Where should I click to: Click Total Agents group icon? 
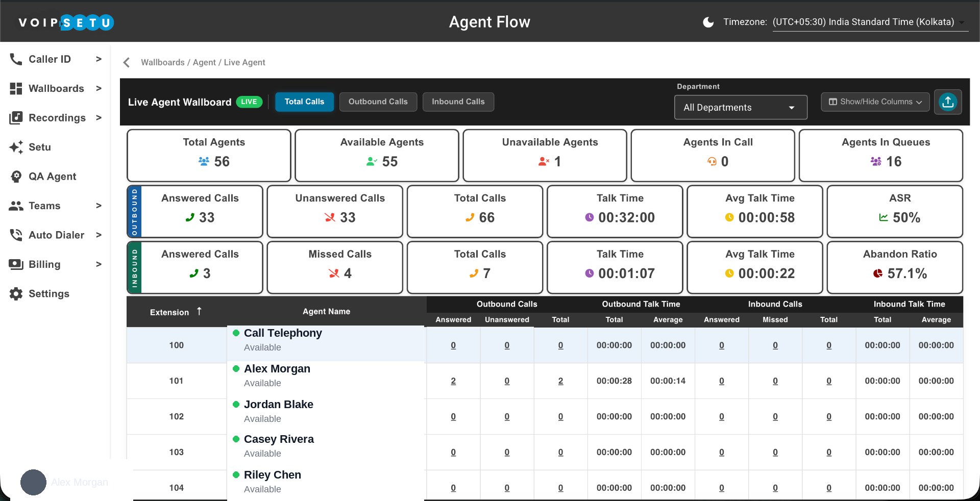[x=204, y=161]
